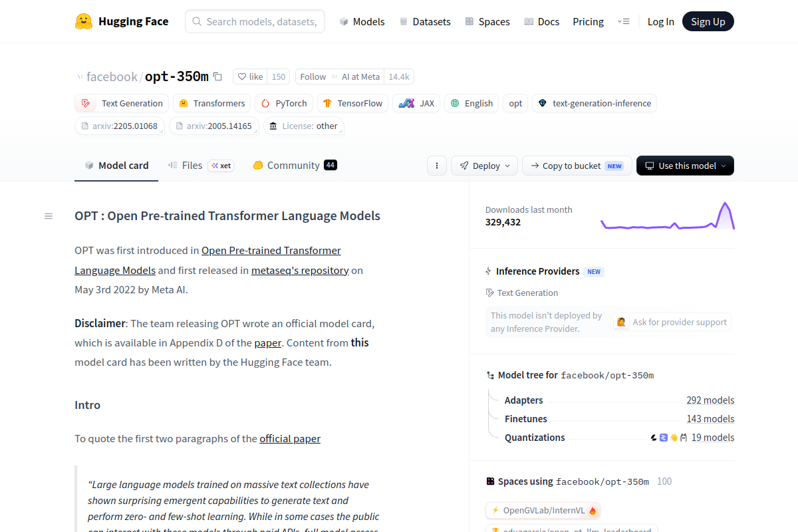The height and width of the screenshot is (532, 798).
Task: Click the Finetunes row label
Action: click(526, 419)
